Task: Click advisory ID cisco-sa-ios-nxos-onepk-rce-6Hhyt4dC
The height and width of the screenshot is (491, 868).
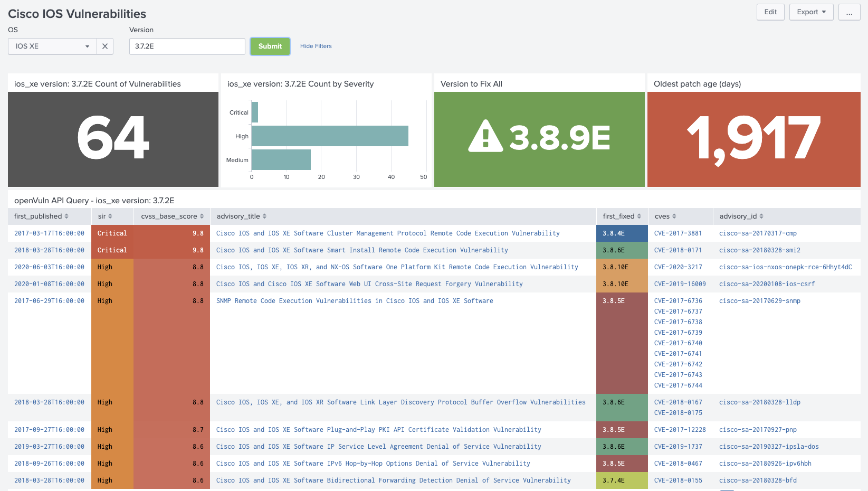Action: tap(785, 267)
